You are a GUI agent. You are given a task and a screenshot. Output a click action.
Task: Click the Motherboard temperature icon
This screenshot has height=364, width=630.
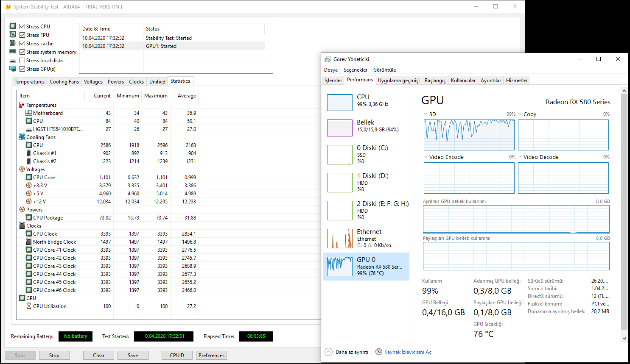[29, 113]
